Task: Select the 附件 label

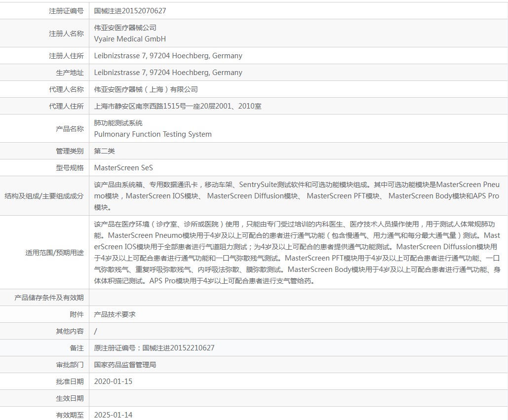Action: (77, 314)
